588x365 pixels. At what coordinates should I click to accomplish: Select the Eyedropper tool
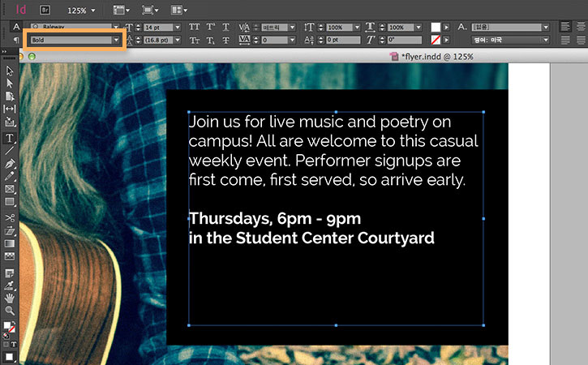[10, 286]
